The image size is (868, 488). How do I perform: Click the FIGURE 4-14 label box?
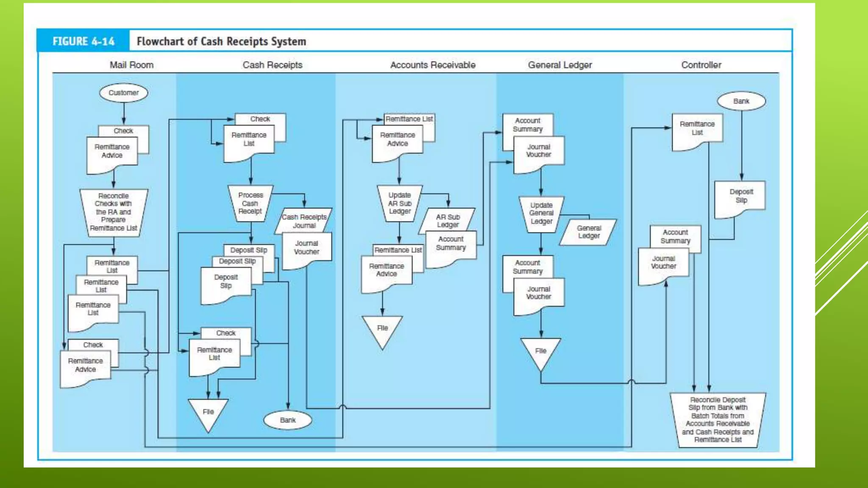(x=83, y=41)
